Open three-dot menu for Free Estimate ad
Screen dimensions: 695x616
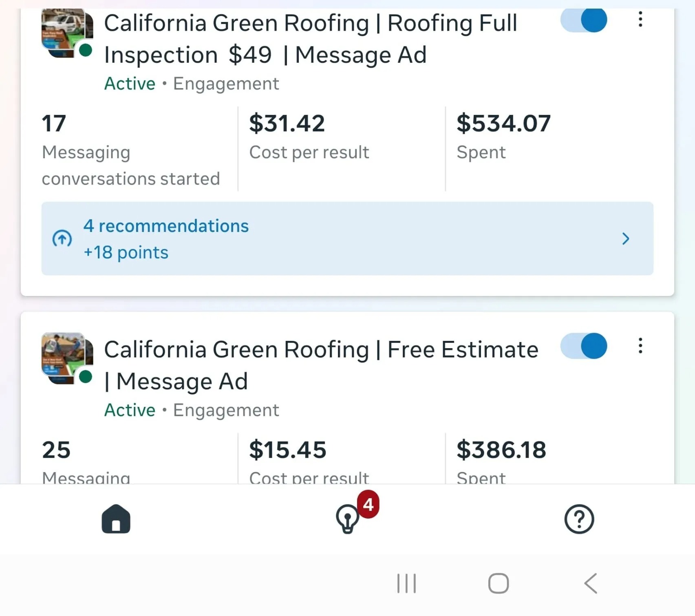click(x=640, y=346)
